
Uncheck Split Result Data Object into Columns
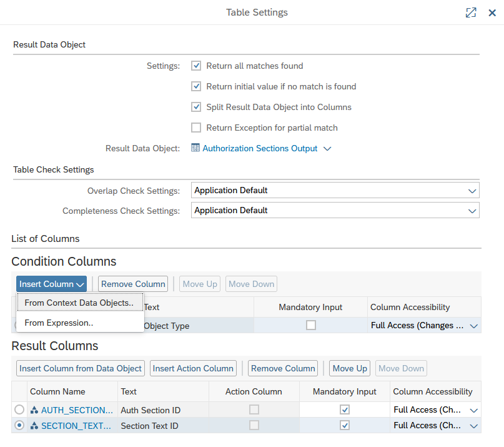tap(196, 107)
